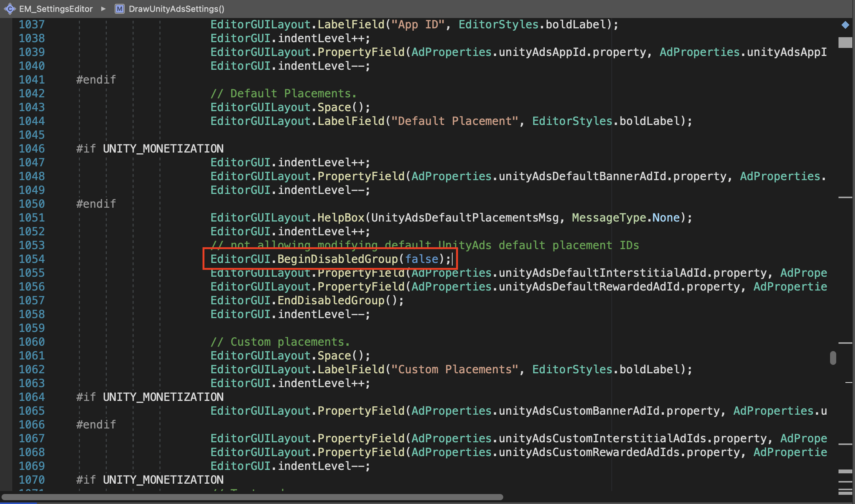This screenshot has width=855, height=504.
Task: Click the gray block marker in the scroll gutter
Action: [x=845, y=42]
